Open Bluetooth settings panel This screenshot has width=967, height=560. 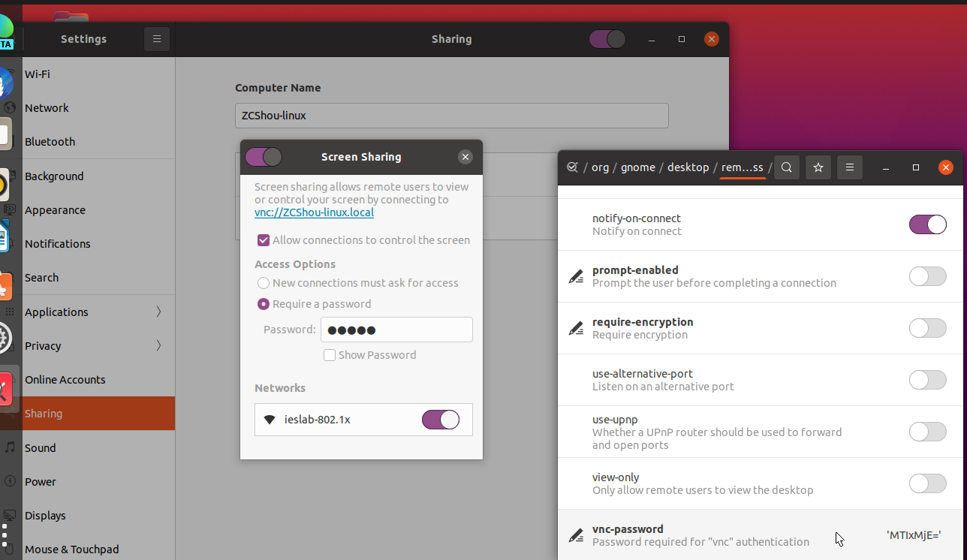tap(88, 142)
